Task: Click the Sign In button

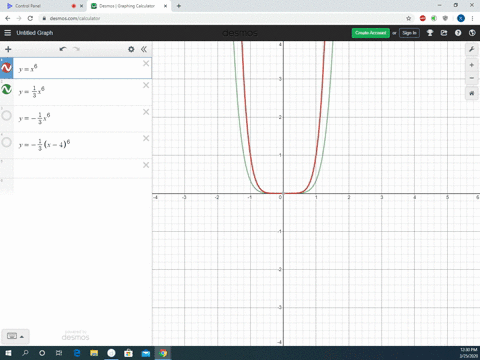Action: click(x=409, y=33)
